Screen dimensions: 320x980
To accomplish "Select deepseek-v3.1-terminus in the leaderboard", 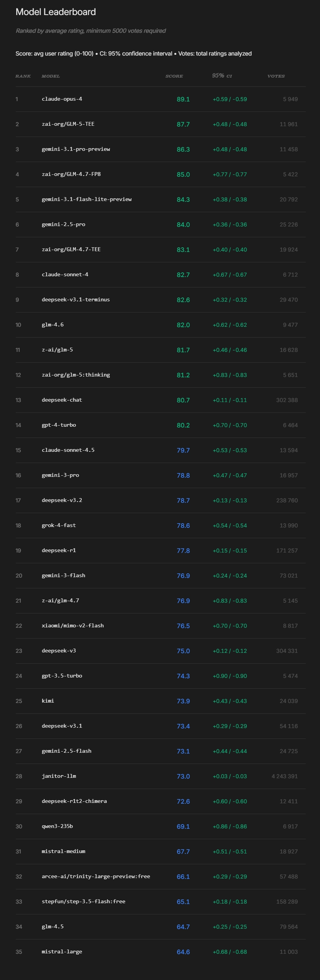I will pyautogui.click(x=76, y=300).
